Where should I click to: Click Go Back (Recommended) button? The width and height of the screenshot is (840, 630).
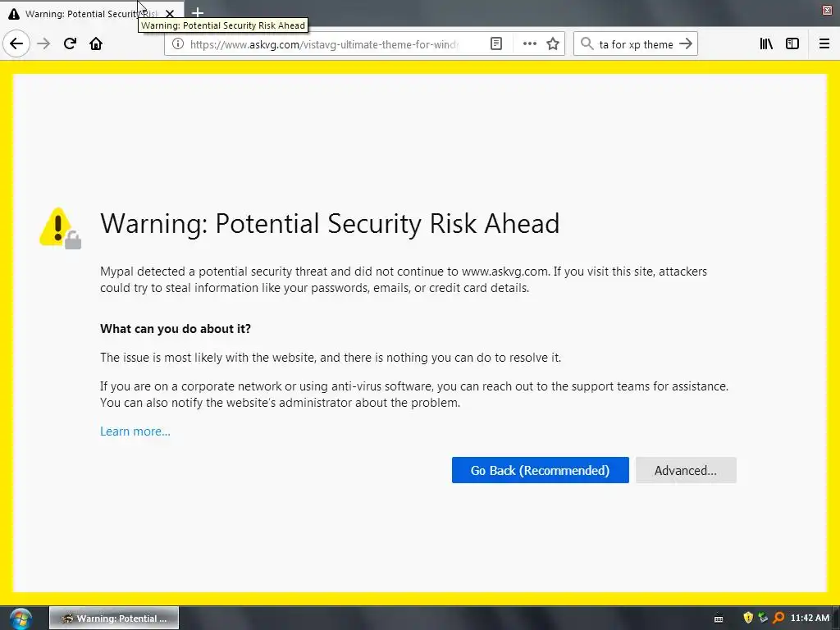click(x=540, y=470)
